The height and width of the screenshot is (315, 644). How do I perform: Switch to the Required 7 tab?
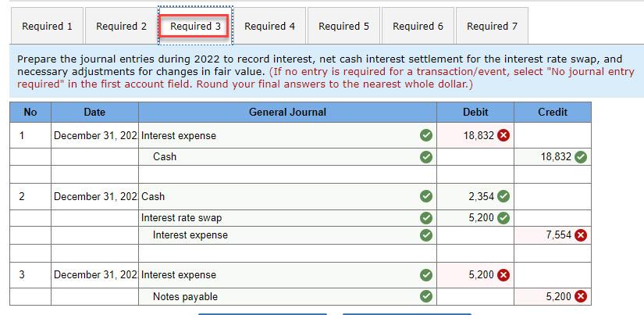(x=492, y=26)
